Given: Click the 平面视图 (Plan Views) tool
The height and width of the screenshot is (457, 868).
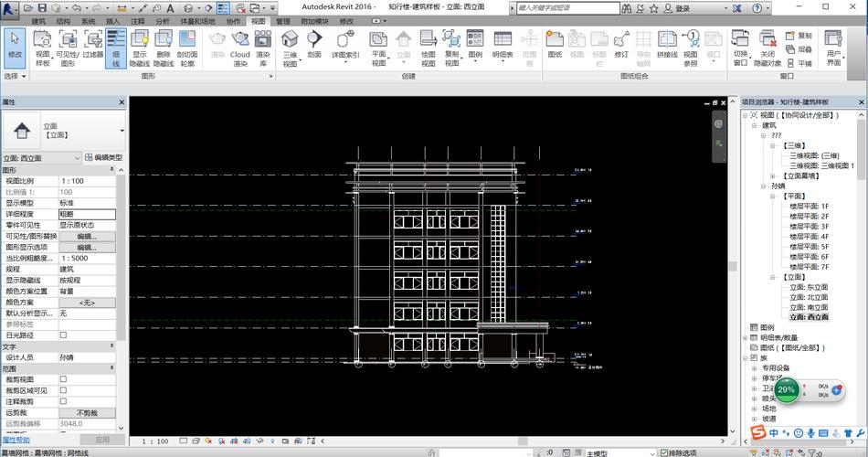Looking at the screenshot, I should click(378, 48).
